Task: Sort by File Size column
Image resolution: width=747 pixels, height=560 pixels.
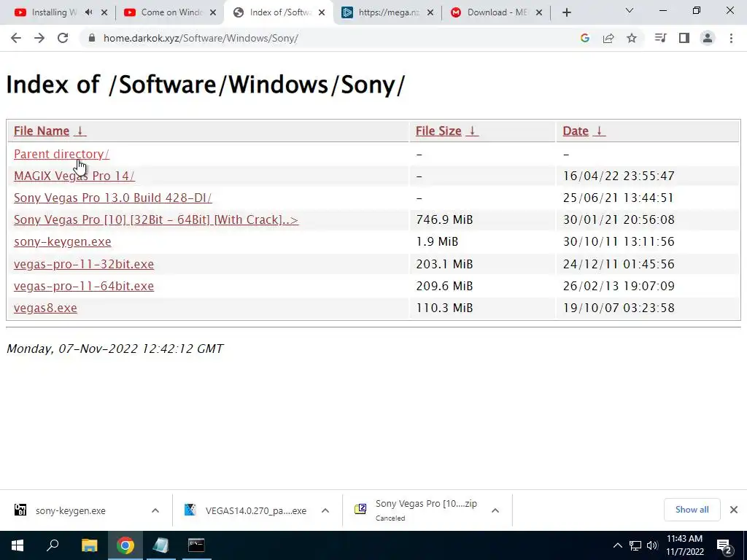Action: pyautogui.click(x=446, y=131)
